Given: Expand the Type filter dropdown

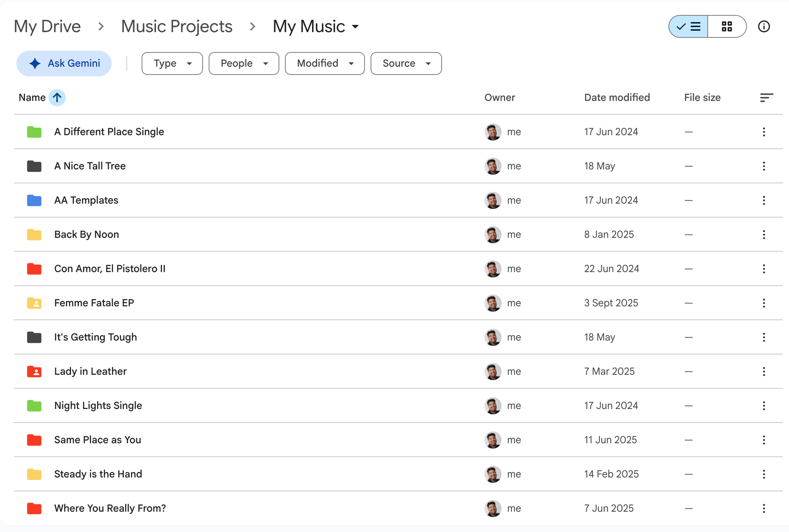Looking at the screenshot, I should click(172, 63).
